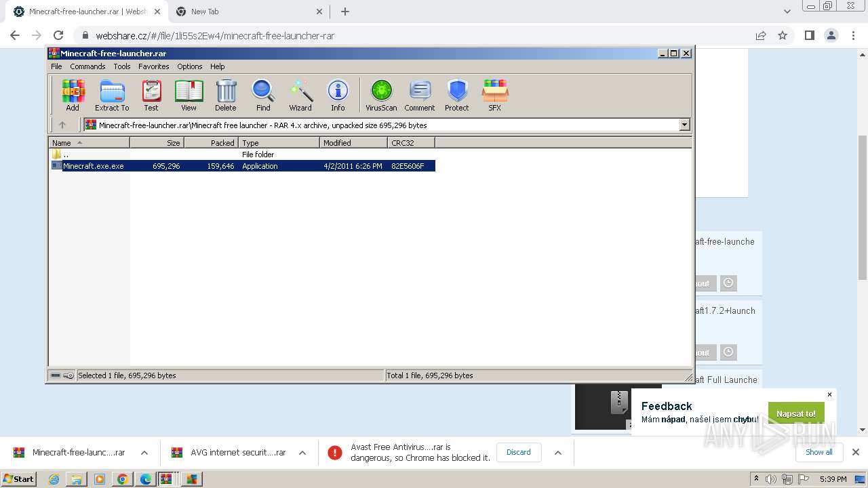Open Microsoft Edge from taskbar

pos(145,479)
